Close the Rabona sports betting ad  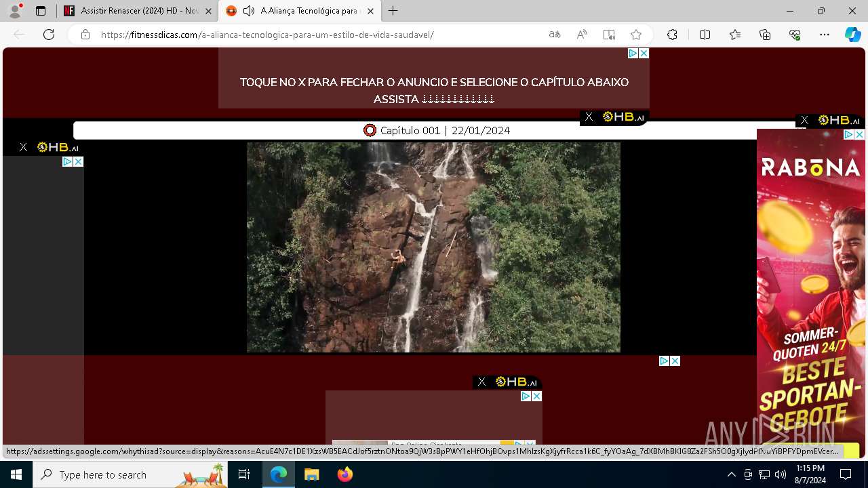point(860,135)
